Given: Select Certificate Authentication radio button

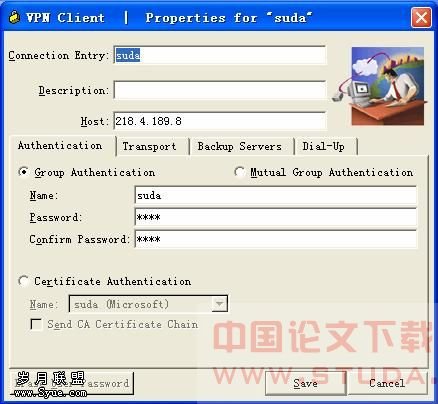Looking at the screenshot, I should point(23,281).
